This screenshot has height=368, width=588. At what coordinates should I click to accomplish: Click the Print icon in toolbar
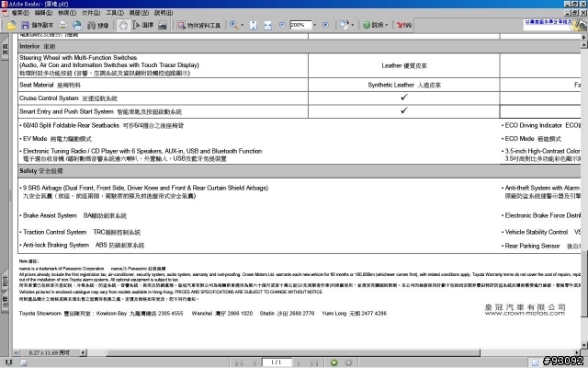63,25
